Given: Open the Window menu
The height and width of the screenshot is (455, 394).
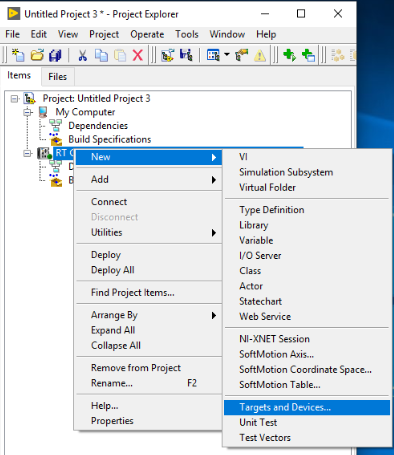Looking at the screenshot, I should point(227,34).
